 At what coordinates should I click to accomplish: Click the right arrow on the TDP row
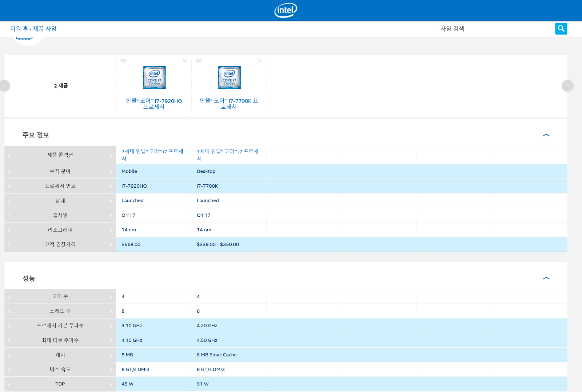click(x=111, y=384)
